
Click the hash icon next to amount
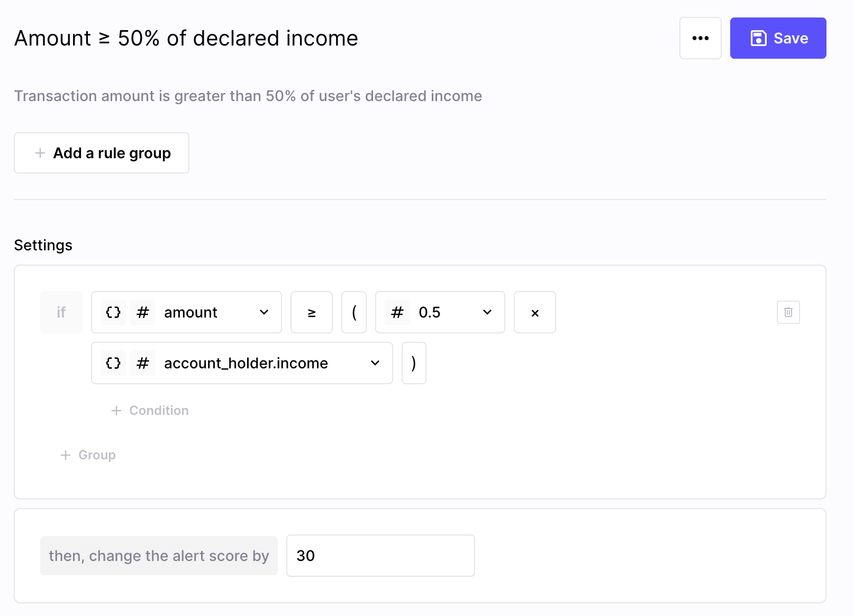click(x=142, y=312)
